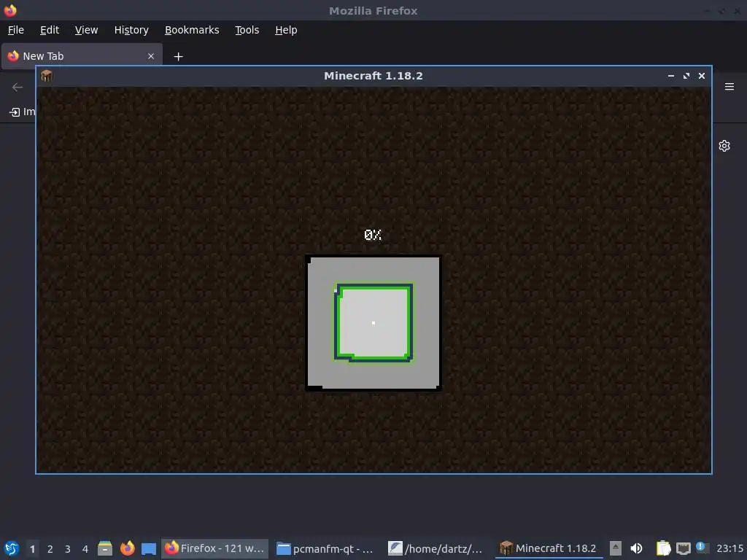The height and width of the screenshot is (560, 747).
Task: Open the clipboard manager tray icon
Action: pos(663,548)
